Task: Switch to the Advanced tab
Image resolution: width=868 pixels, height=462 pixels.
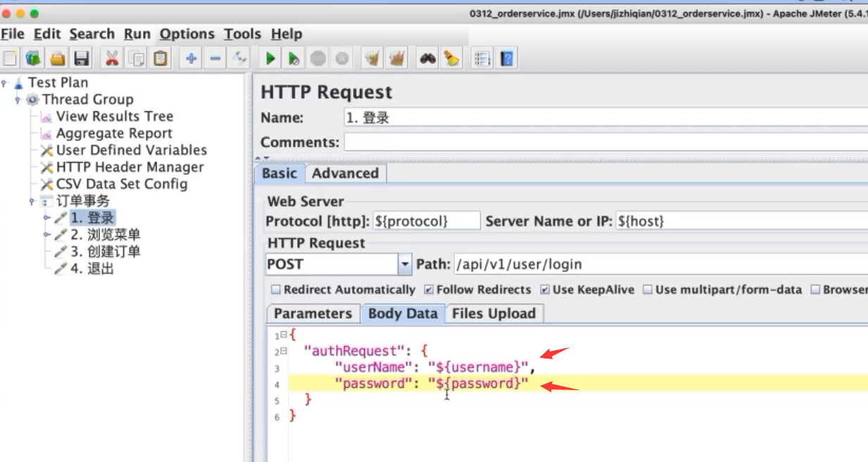Action: coord(345,173)
